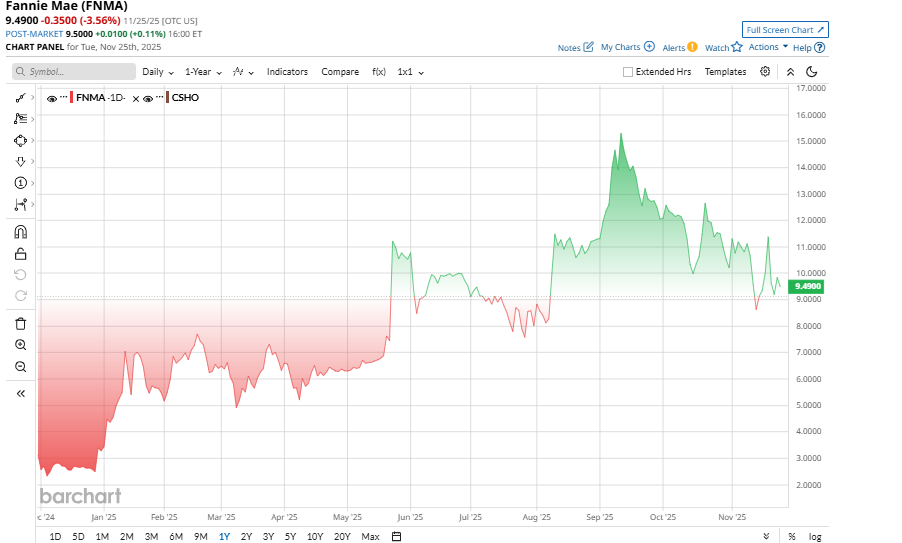
Task: Select the 3M range tab
Action: pyautogui.click(x=151, y=536)
